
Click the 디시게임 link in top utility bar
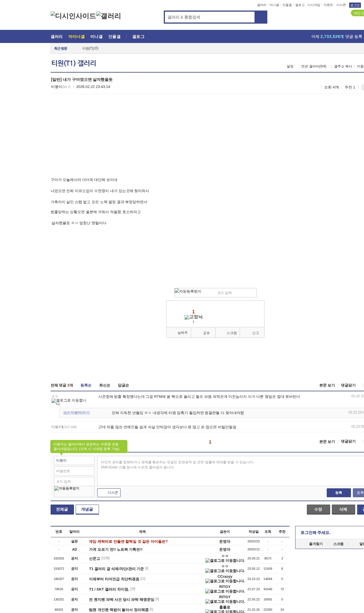point(314,5)
